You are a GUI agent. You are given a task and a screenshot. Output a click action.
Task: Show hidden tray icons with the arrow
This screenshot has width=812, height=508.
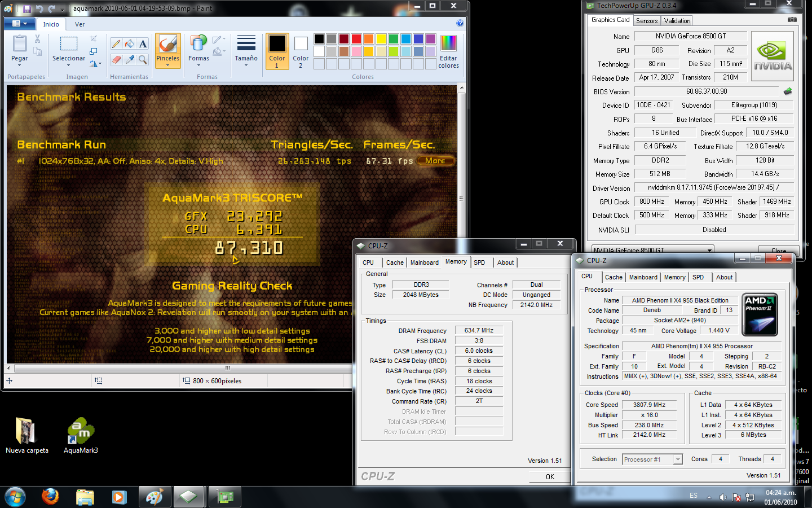709,497
